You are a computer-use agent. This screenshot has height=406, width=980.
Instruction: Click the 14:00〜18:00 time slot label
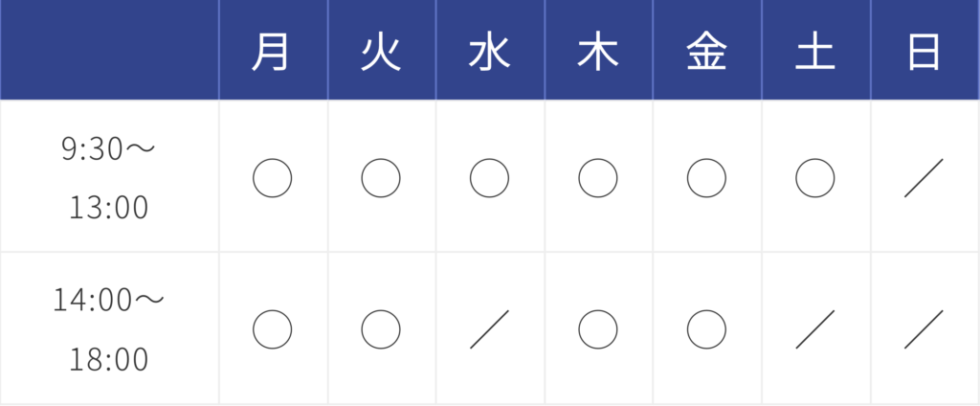tap(108, 328)
